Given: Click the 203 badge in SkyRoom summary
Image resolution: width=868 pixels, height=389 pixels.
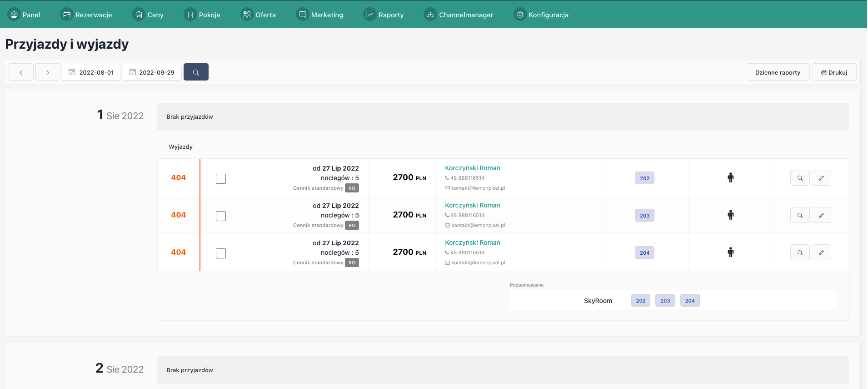Looking at the screenshot, I should click(x=665, y=300).
